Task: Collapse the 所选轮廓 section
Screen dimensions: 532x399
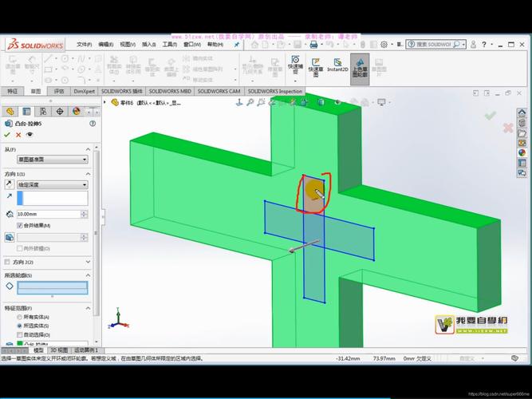Action: 88,275
